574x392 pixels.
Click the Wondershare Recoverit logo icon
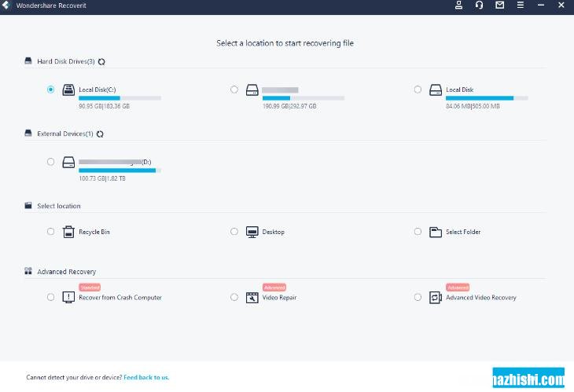[x=6, y=5]
